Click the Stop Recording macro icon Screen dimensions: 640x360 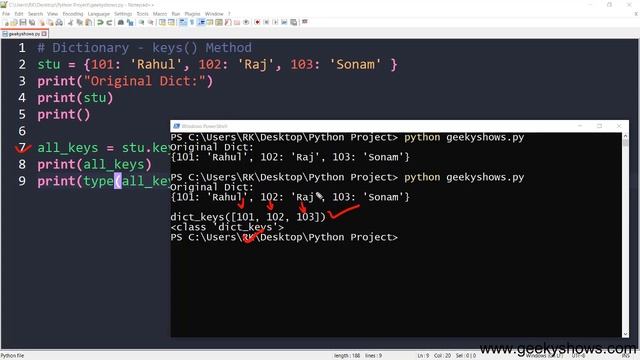266,22
